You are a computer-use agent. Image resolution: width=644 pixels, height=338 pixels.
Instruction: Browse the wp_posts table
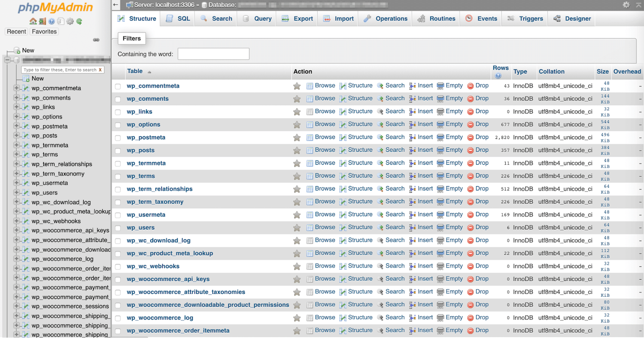(325, 150)
